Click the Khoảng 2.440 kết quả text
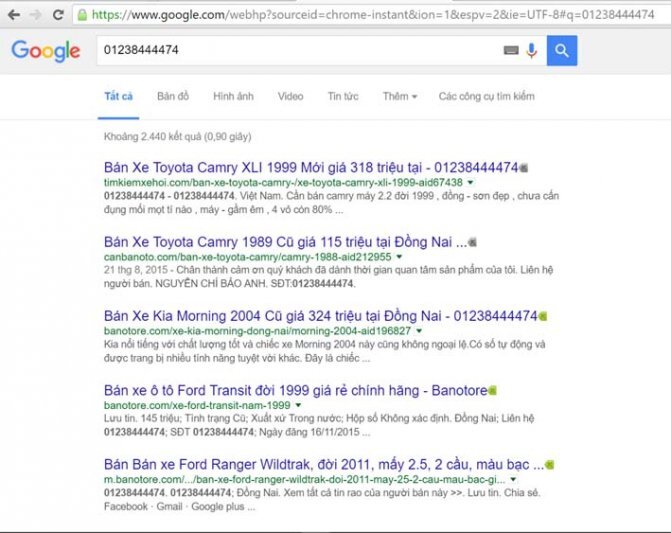Screen dimensions: 671x533 tap(178, 137)
